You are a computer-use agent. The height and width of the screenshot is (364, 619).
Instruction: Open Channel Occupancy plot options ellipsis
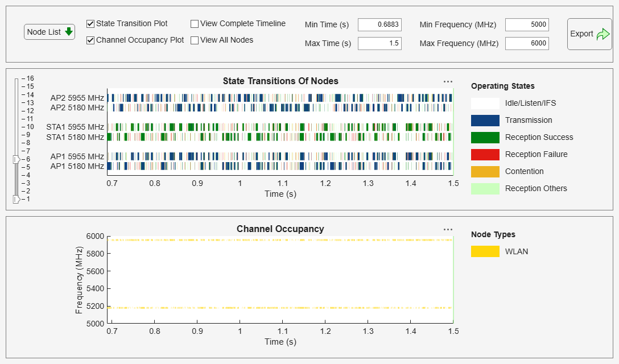pyautogui.click(x=448, y=230)
